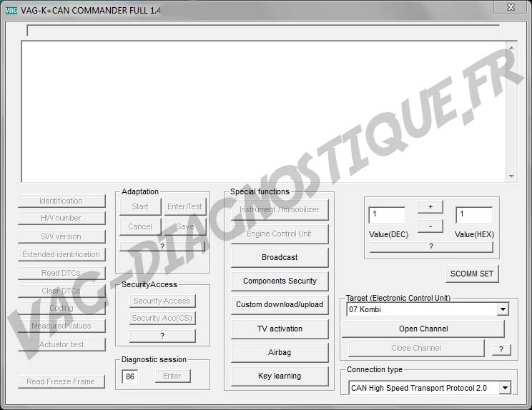The height and width of the screenshot is (410, 532).
Task: Click the Measured values button
Action: [x=61, y=326]
